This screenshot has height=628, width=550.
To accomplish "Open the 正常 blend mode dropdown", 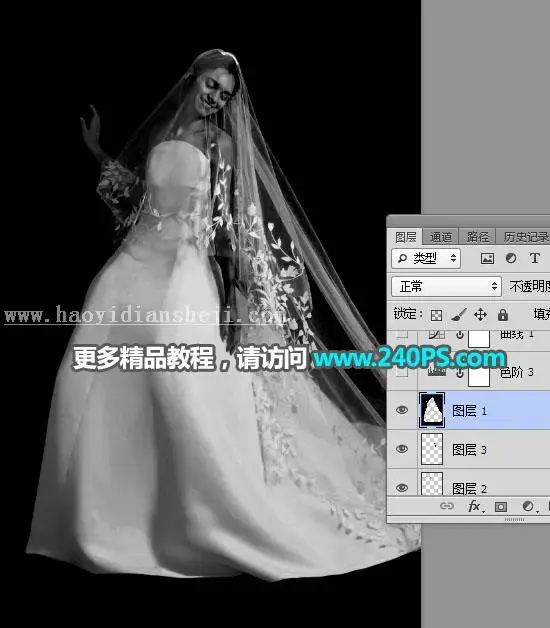I will coord(446,286).
